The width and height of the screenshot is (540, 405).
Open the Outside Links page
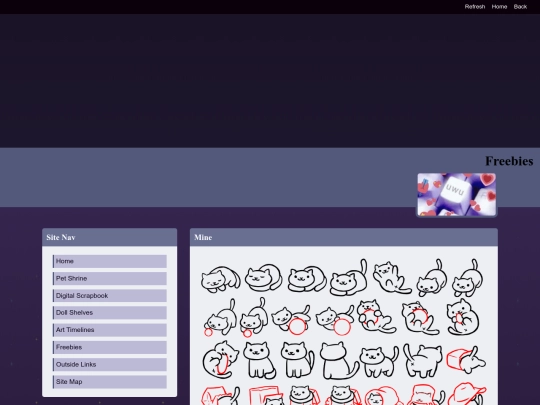tap(110, 364)
